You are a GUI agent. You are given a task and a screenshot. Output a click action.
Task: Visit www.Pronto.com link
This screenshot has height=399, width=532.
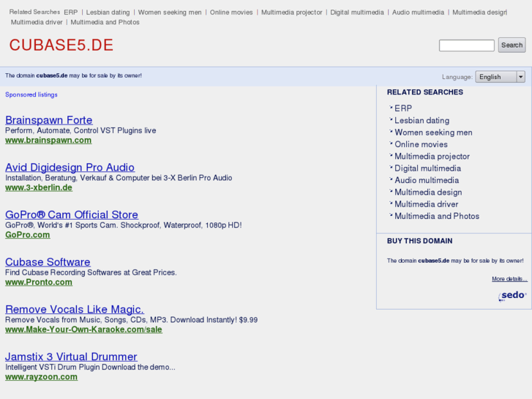pyautogui.click(x=39, y=282)
